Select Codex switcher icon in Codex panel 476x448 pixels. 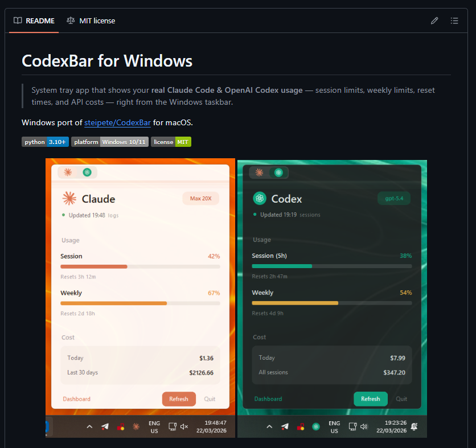[278, 172]
